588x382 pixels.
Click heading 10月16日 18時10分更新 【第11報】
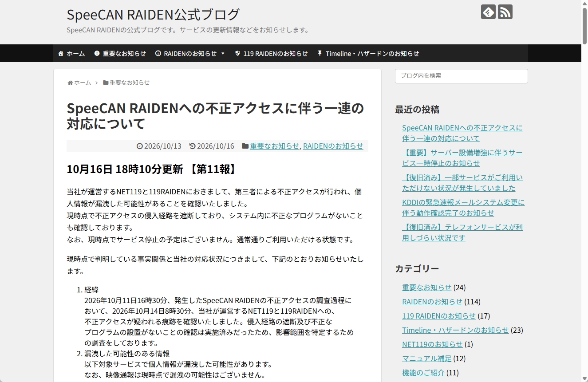[152, 169]
